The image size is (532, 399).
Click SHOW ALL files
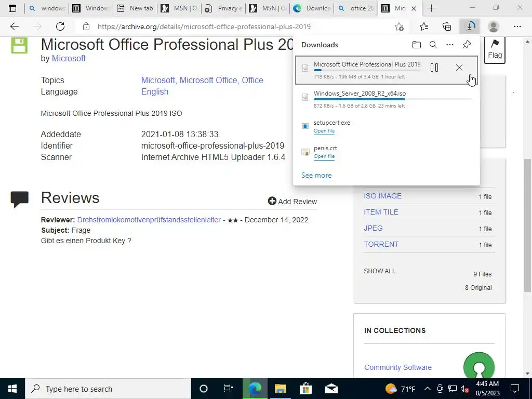(x=380, y=271)
